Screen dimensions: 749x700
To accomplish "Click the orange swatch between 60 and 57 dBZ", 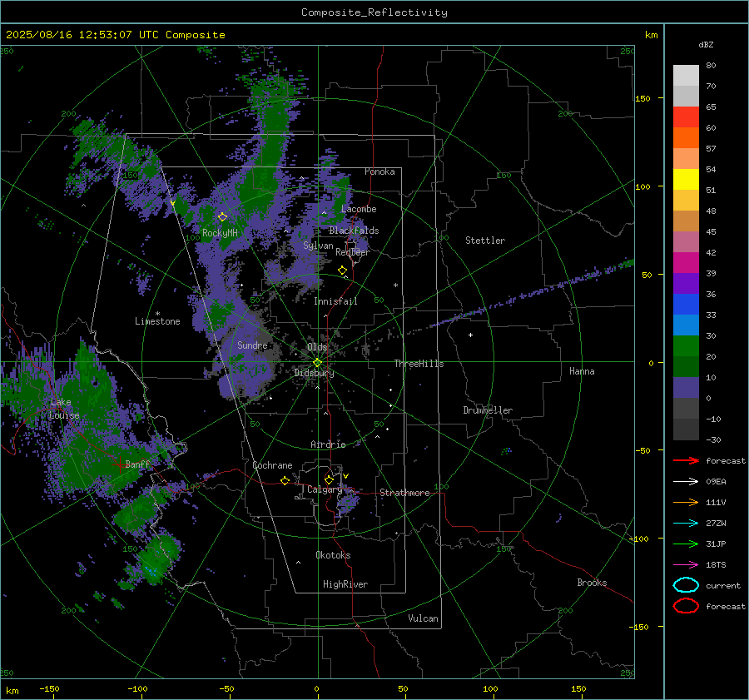I will click(x=686, y=138).
